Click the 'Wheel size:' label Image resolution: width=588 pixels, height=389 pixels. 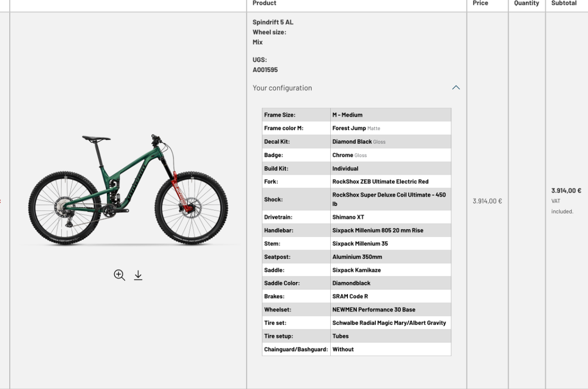coord(269,32)
